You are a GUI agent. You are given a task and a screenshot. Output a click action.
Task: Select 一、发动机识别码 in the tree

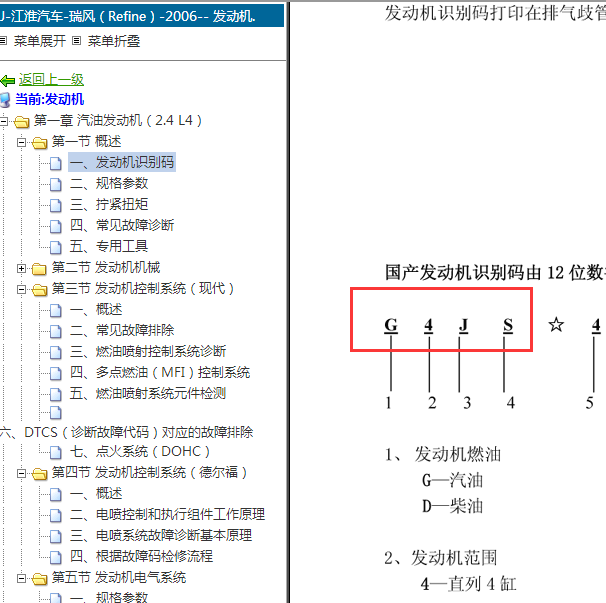[122, 162]
